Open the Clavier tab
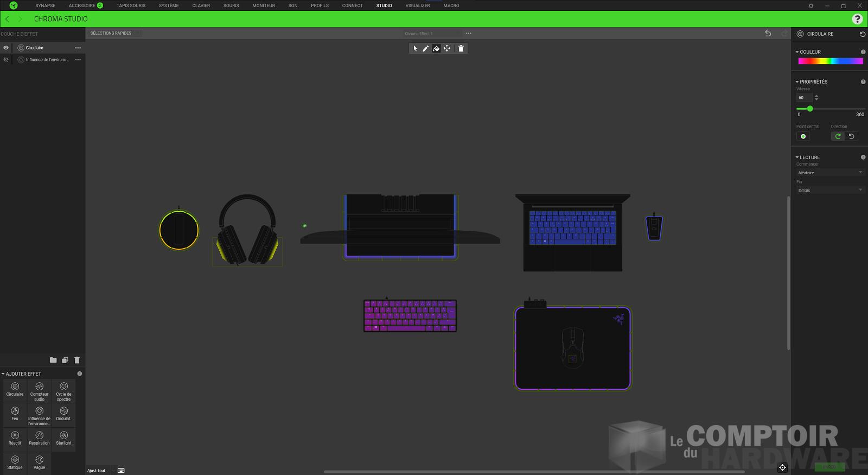The image size is (868, 475). coord(201,5)
